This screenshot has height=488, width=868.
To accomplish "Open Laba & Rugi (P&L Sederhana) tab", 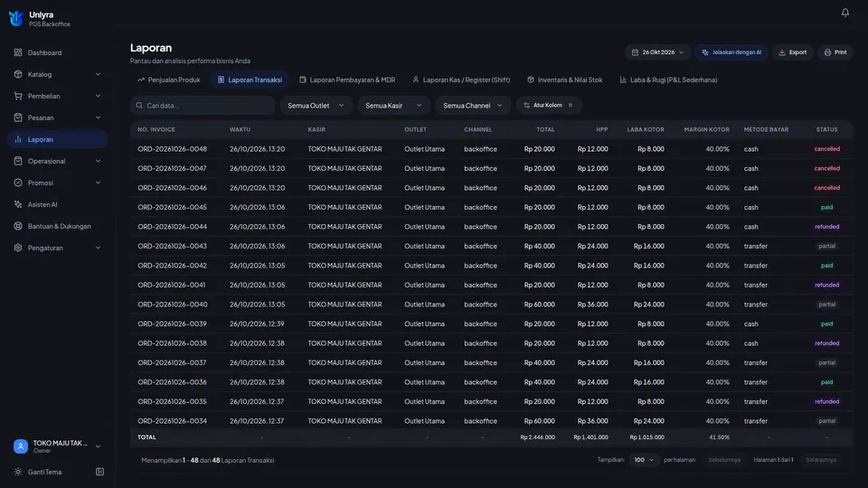I will click(668, 80).
